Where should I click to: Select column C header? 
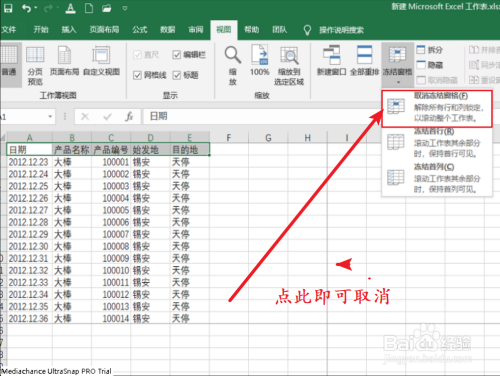click(x=111, y=138)
